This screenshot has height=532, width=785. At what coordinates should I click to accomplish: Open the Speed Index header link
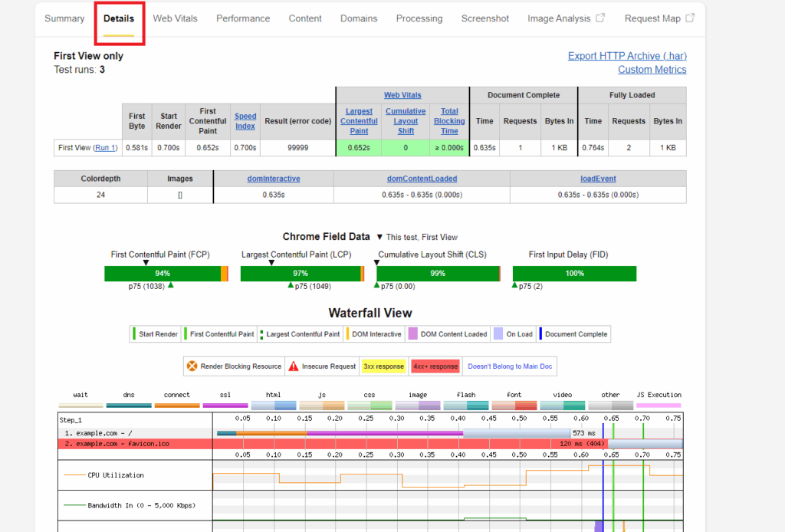(x=245, y=121)
